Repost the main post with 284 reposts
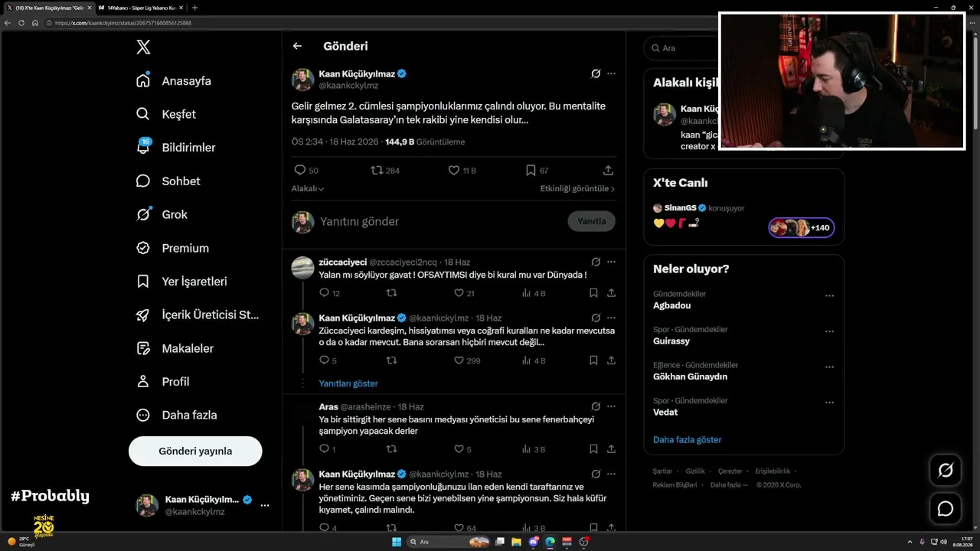The height and width of the screenshot is (551, 980). (377, 170)
